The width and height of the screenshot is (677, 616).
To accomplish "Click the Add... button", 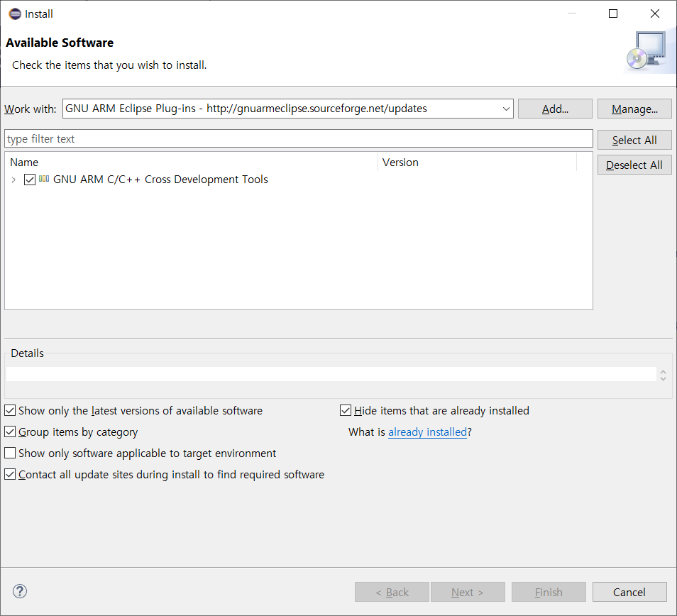I will pyautogui.click(x=555, y=109).
